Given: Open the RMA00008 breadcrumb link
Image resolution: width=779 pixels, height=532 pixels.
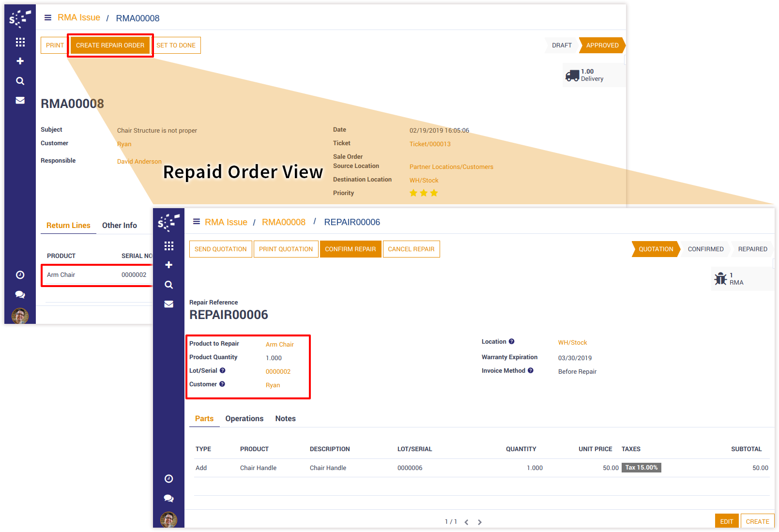Looking at the screenshot, I should point(283,222).
